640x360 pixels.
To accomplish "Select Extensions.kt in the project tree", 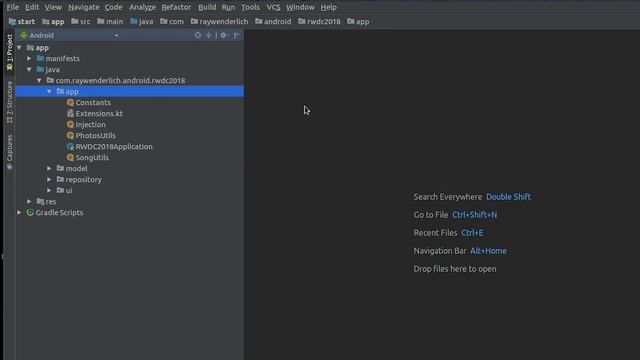I will (x=99, y=114).
